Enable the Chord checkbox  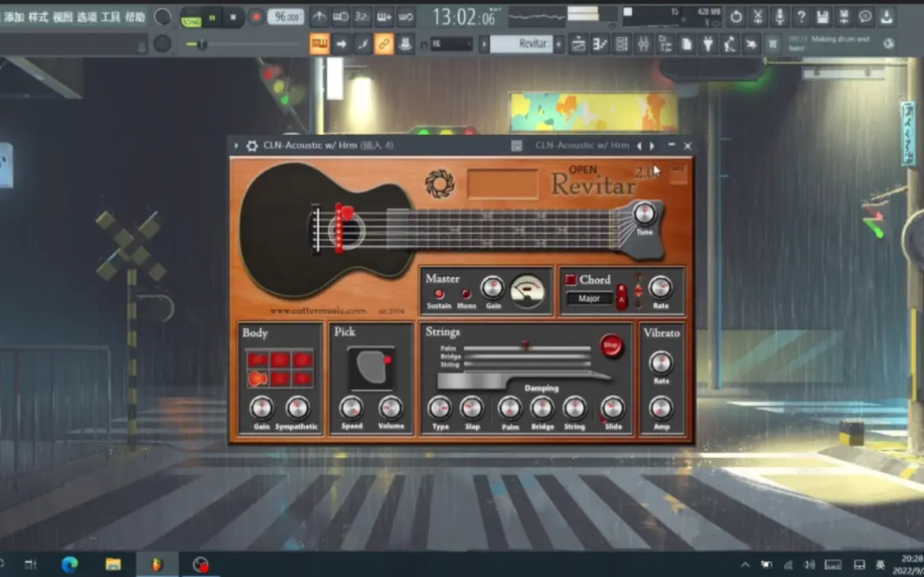pyautogui.click(x=570, y=279)
